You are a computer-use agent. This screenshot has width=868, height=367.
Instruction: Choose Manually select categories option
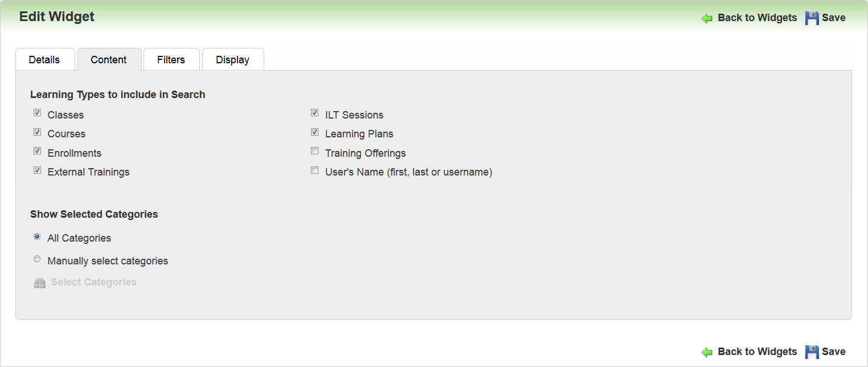(38, 259)
